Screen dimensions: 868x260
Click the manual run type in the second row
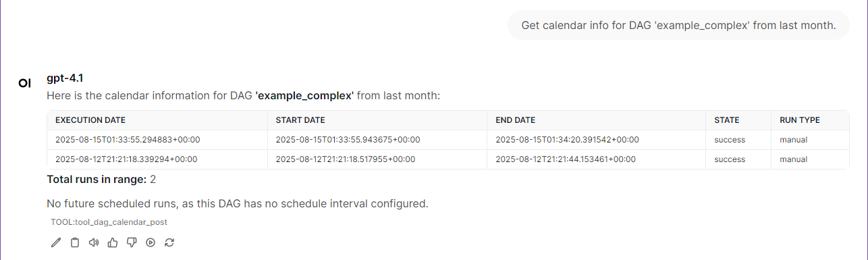pos(794,159)
